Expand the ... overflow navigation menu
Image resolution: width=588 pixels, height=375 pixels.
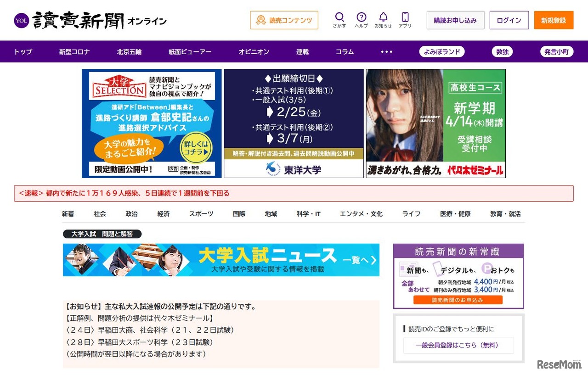coord(386,51)
